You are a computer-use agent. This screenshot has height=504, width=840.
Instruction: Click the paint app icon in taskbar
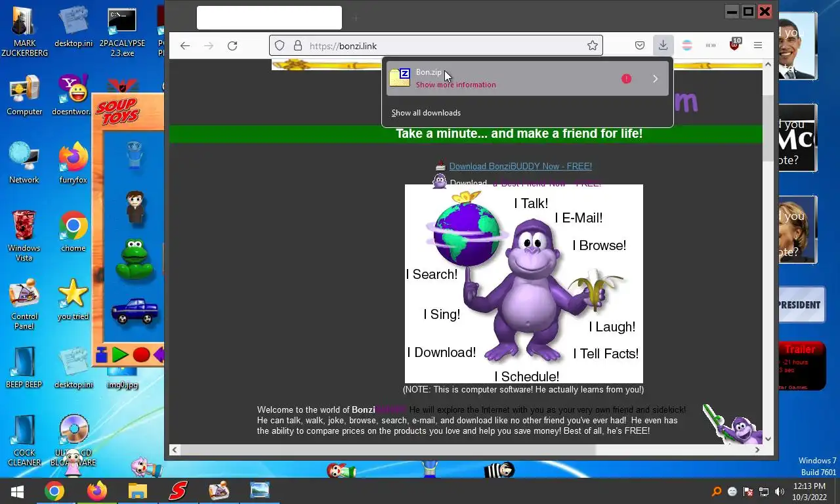click(x=219, y=491)
